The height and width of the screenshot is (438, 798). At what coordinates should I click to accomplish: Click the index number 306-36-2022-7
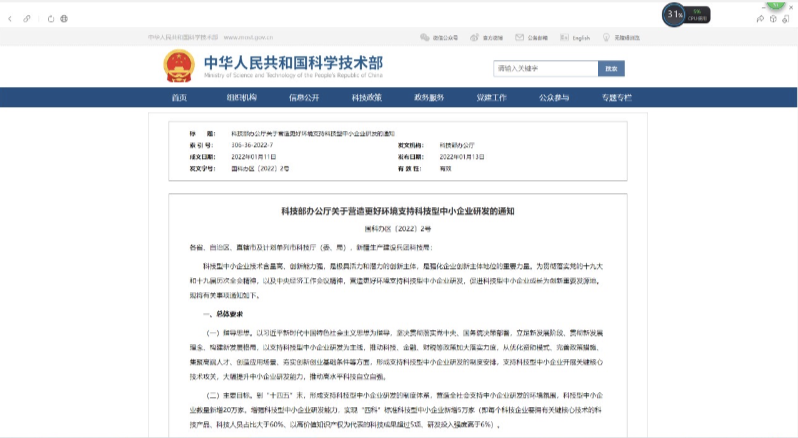[x=252, y=145]
